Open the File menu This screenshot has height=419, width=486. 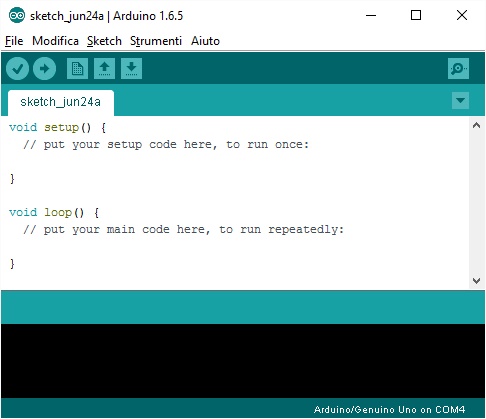14,41
